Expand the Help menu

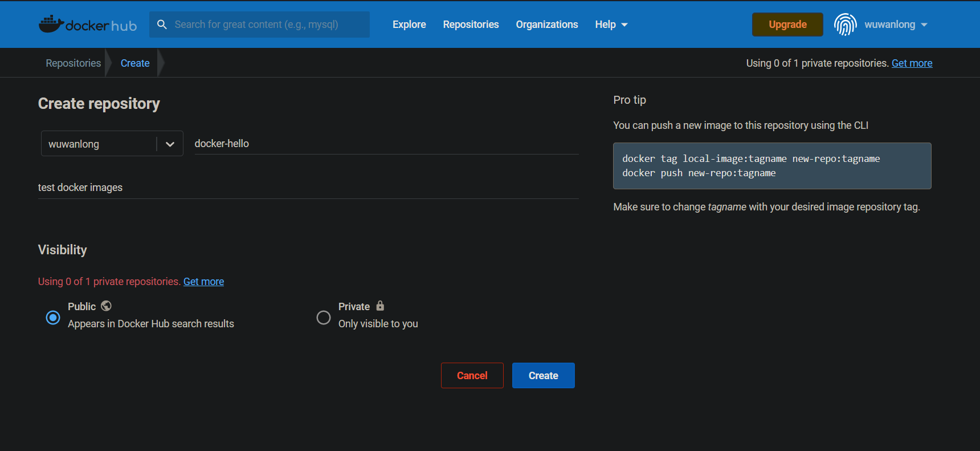coord(611,25)
